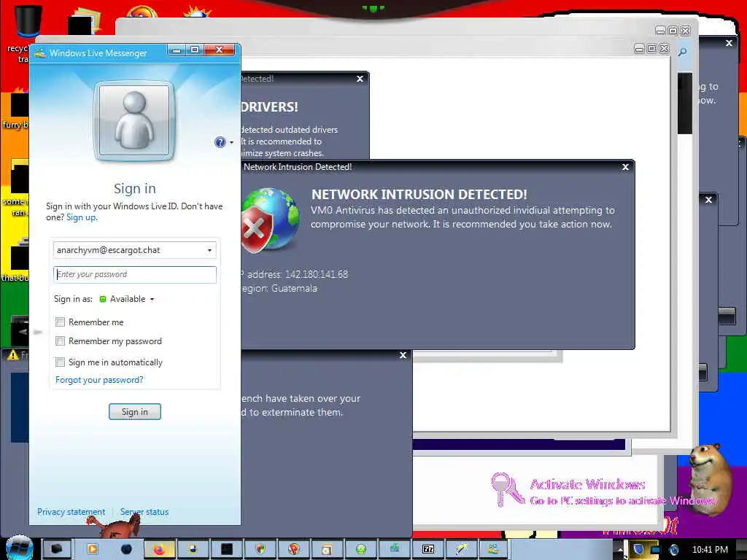This screenshot has height=560, width=747.
Task: Expand the email address dropdown
Action: 209,250
